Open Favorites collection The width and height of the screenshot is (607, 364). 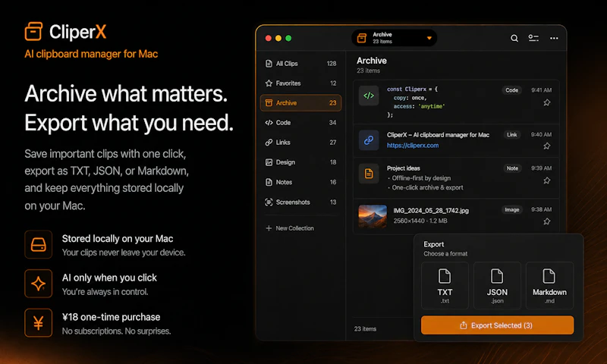pyautogui.click(x=300, y=83)
